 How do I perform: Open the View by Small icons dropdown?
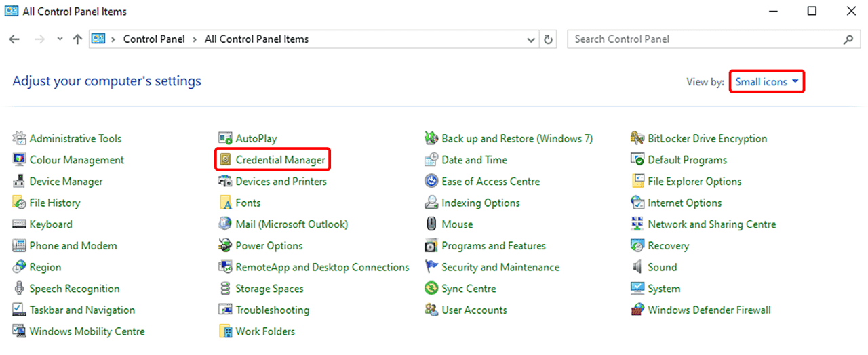(768, 82)
